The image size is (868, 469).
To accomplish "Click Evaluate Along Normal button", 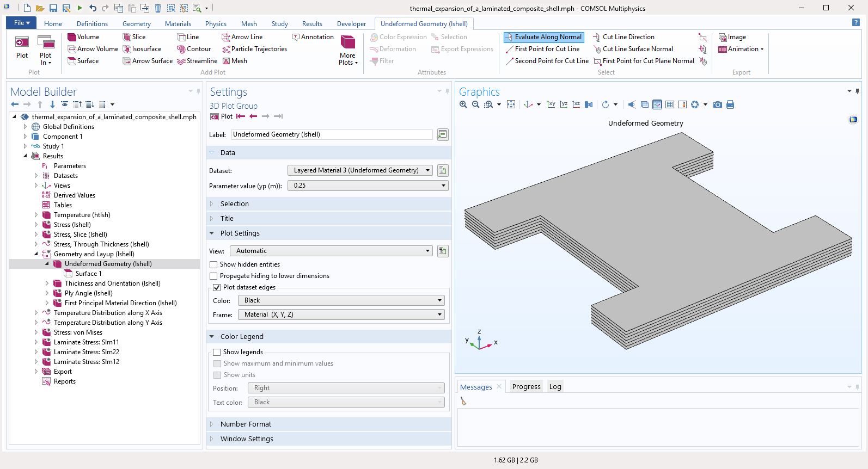I will pyautogui.click(x=543, y=37).
